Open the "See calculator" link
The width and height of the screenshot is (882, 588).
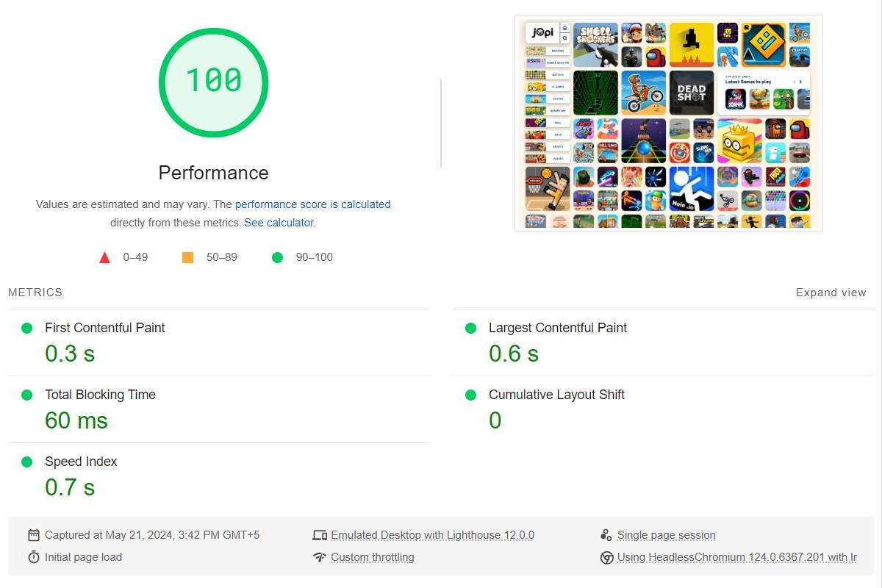tap(278, 222)
